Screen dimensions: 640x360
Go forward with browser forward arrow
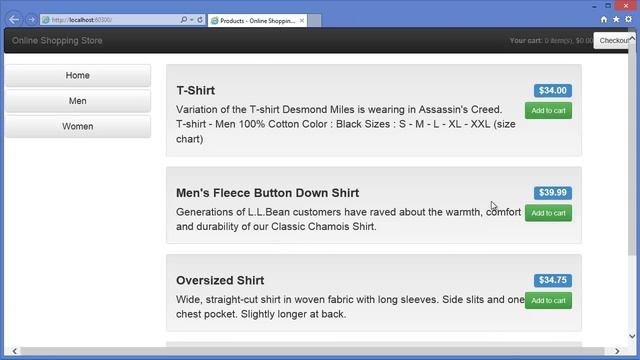coord(31,20)
